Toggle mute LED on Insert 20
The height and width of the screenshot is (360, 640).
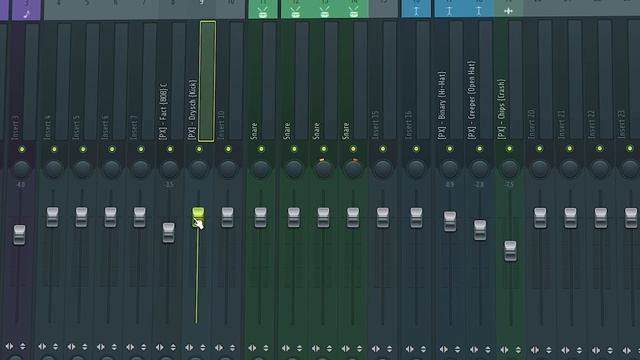[540, 149]
